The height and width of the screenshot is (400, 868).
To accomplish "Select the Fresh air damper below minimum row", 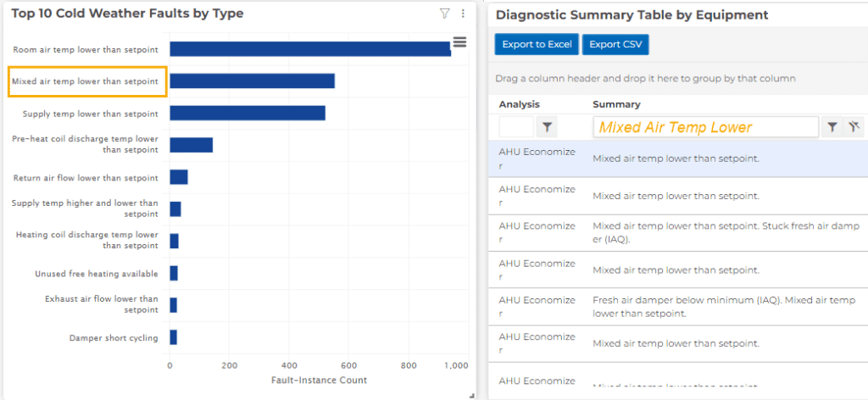I will coord(678,307).
